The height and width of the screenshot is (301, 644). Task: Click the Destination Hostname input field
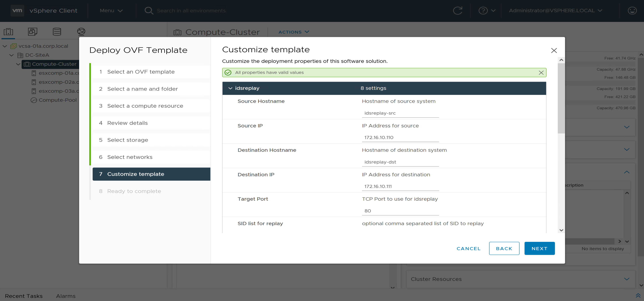400,162
